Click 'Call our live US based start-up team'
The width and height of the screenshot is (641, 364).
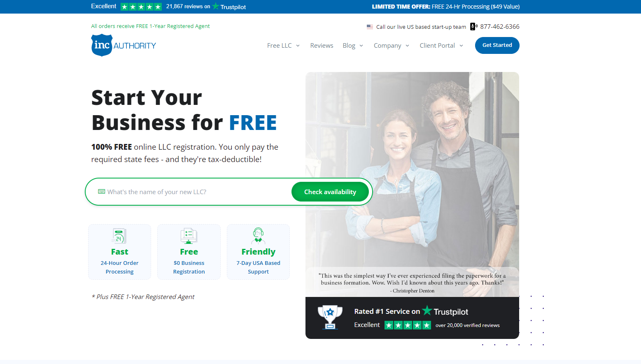coord(421,27)
